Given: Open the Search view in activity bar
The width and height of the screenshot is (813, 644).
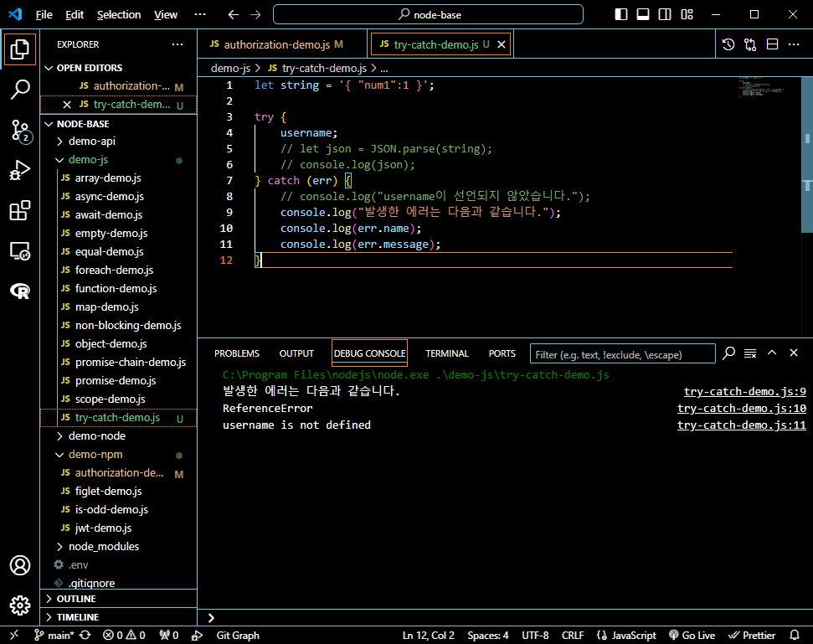Looking at the screenshot, I should (20, 89).
